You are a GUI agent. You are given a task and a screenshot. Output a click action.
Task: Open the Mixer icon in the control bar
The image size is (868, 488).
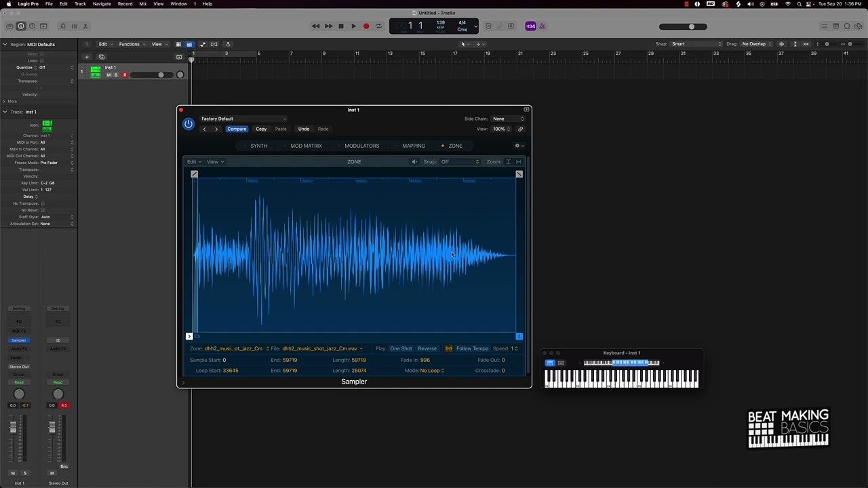pyautogui.click(x=74, y=26)
